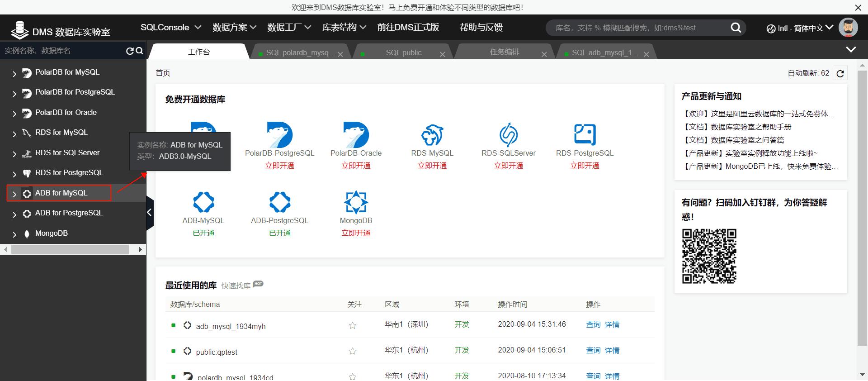Screen dimensions: 868x381
Task: Click the sidebar horizontal scrollbar
Action: 70,249
